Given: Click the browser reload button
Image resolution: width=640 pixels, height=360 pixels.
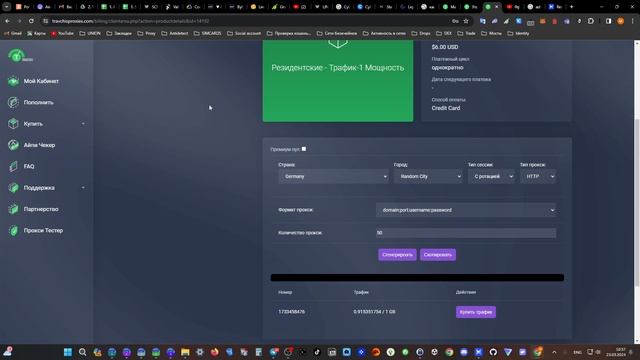Looking at the screenshot, I should 31,21.
